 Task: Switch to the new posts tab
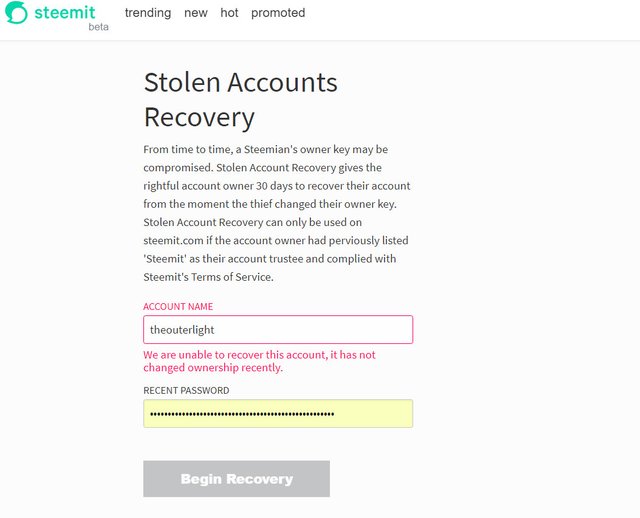[196, 13]
